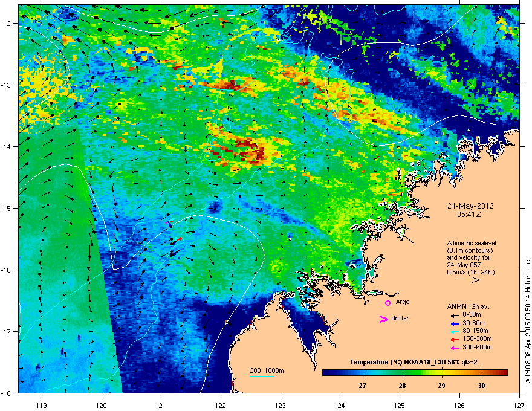Click longitude axis label 125
Viewport: 532px width, 411px height.
point(400,406)
